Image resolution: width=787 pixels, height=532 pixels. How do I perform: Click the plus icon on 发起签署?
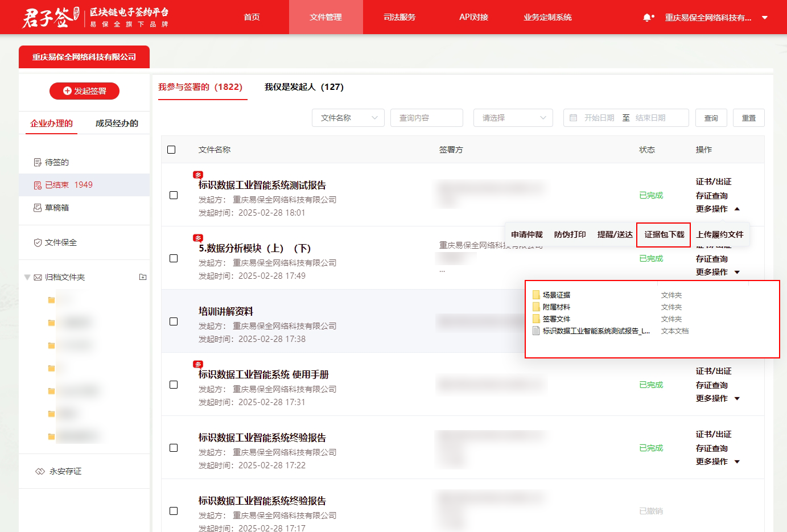click(67, 91)
